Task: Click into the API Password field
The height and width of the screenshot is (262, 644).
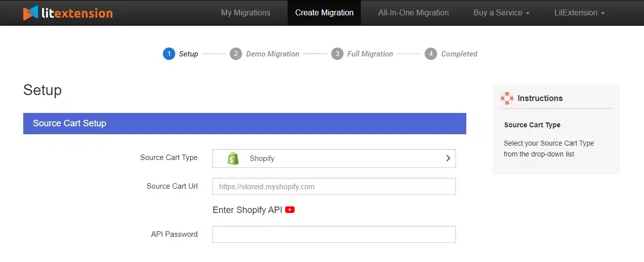Action: [x=334, y=234]
